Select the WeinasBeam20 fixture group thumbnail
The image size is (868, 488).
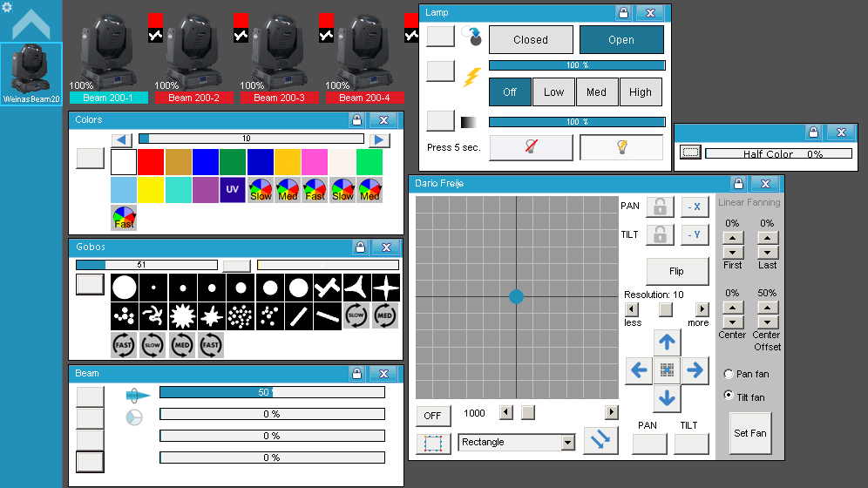point(31,74)
